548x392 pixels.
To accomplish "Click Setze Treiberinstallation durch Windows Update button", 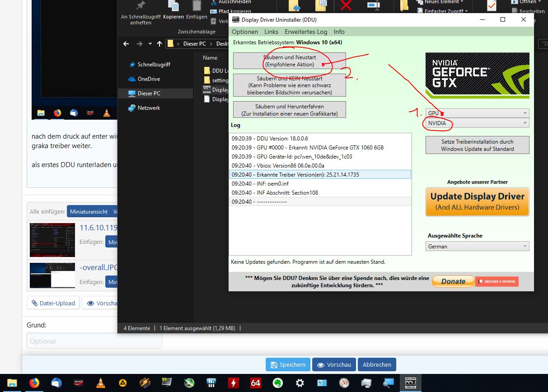I will [477, 145].
